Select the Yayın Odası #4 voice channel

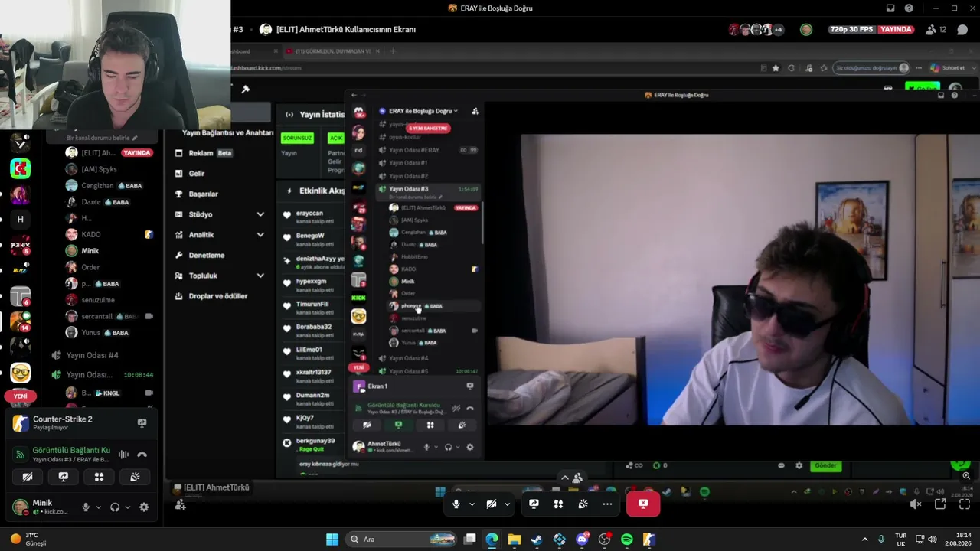pos(92,355)
